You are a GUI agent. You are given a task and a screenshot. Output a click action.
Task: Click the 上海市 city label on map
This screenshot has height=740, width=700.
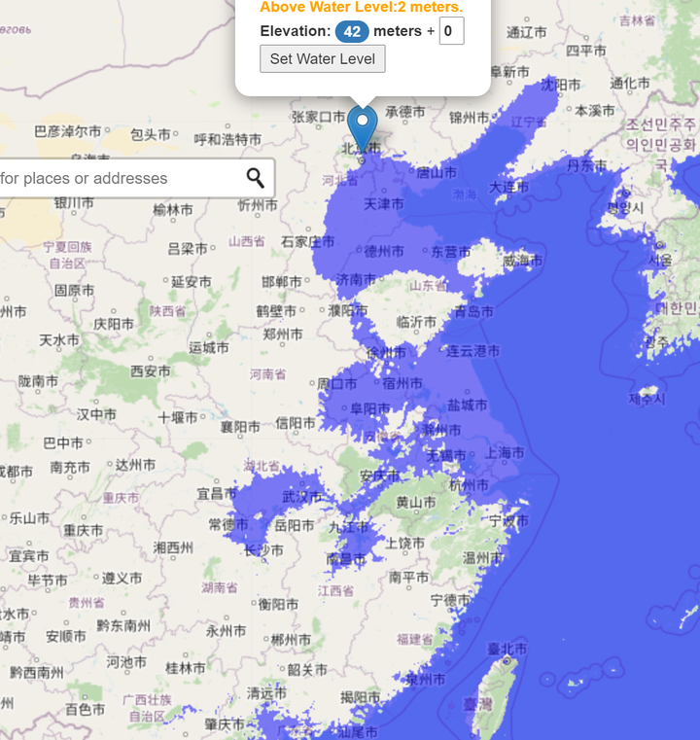point(505,453)
